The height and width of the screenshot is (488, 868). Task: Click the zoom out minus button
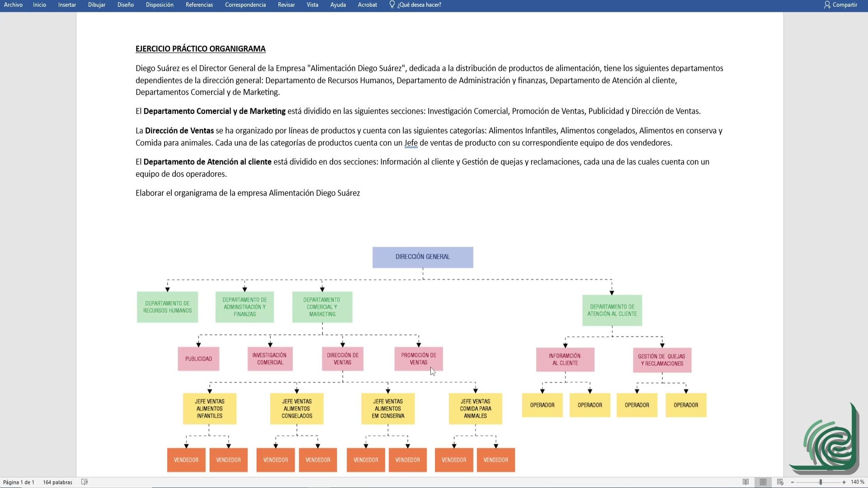coord(793,482)
